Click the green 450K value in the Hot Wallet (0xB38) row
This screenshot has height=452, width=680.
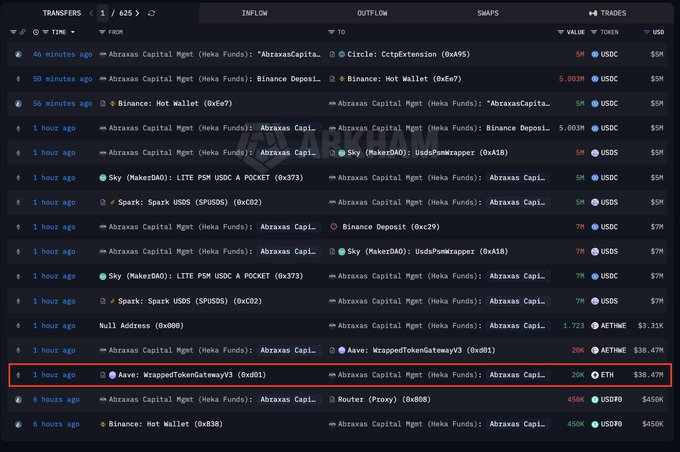(576, 424)
